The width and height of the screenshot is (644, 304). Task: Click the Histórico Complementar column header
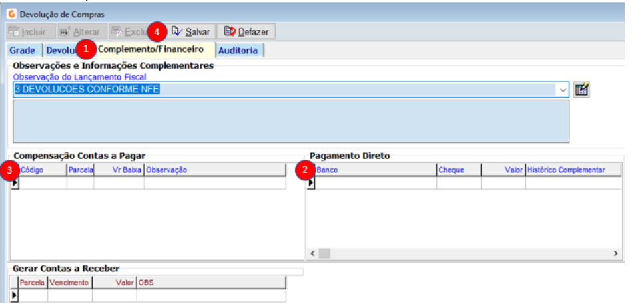pos(573,170)
